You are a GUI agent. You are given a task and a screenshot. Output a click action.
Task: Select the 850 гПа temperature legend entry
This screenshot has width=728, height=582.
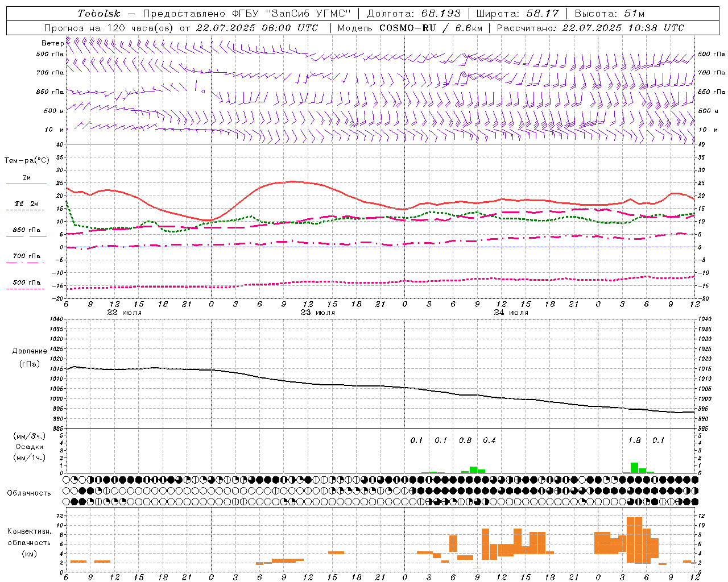(26, 230)
